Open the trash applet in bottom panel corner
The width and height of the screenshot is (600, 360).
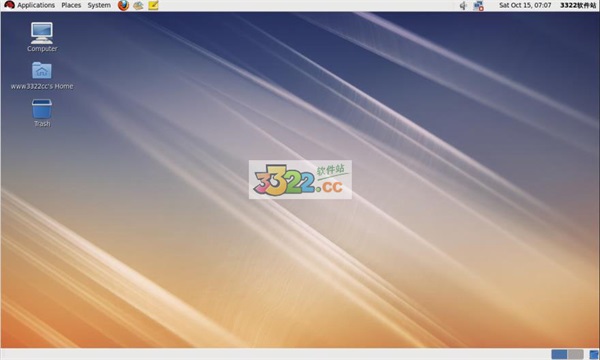[x=594, y=354]
